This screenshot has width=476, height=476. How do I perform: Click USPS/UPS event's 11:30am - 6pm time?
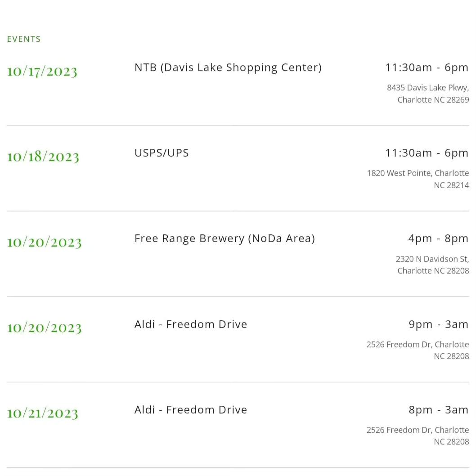pos(427,153)
